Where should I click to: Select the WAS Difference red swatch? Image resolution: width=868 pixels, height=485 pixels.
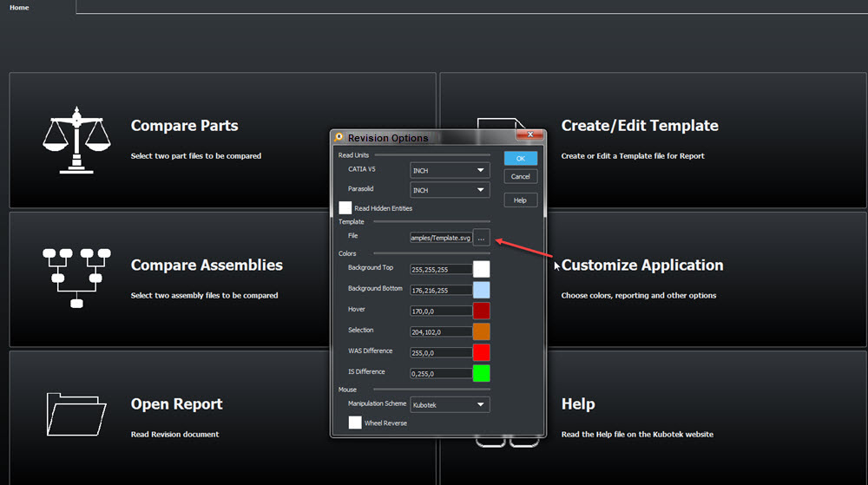point(481,352)
